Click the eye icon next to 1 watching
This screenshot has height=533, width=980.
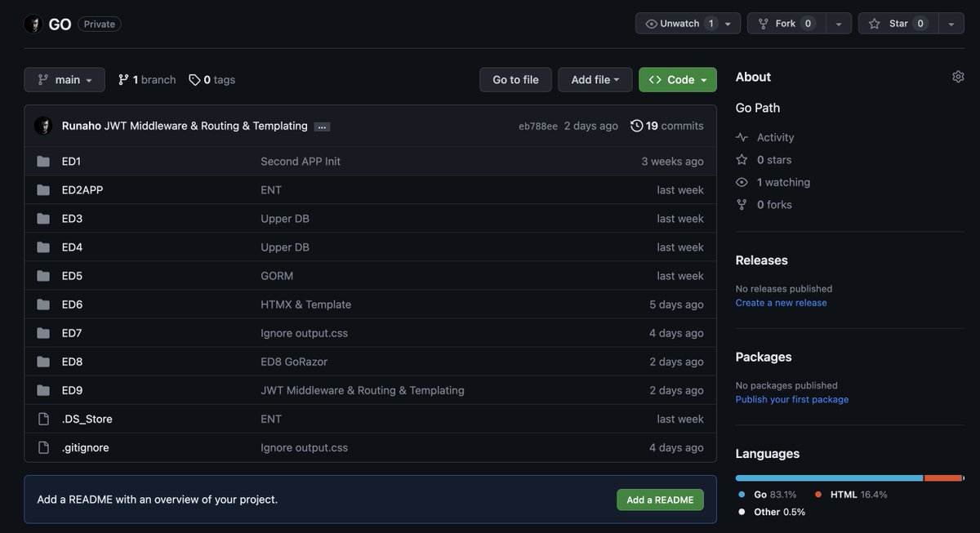coord(742,182)
